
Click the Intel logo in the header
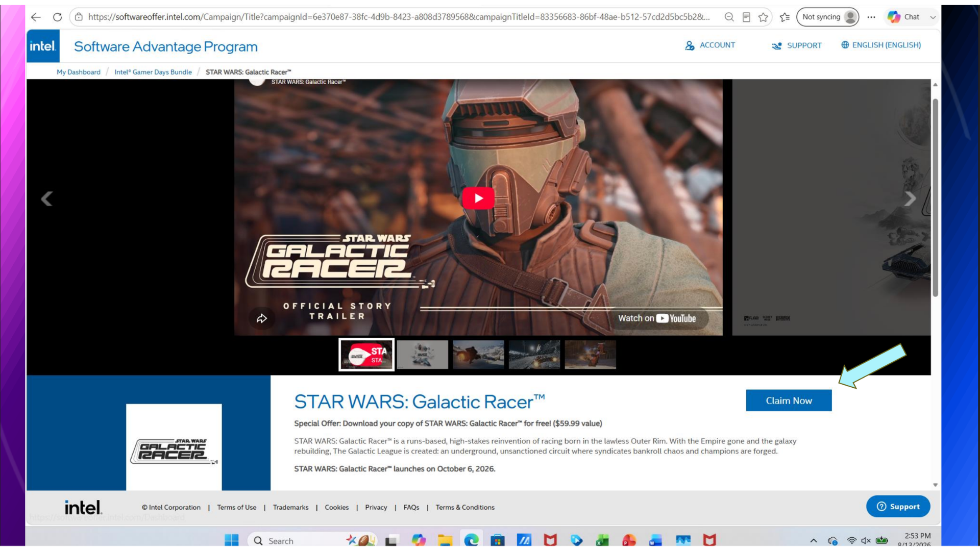pos(43,46)
